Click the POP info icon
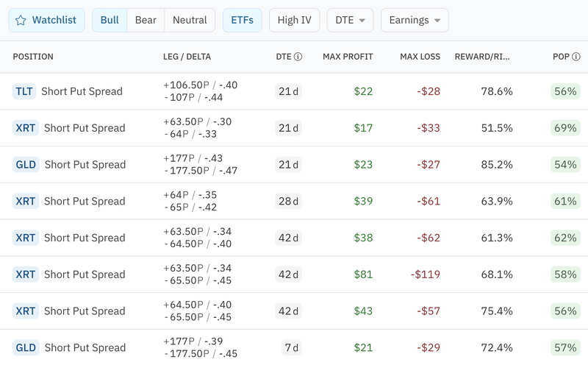 [x=576, y=57]
